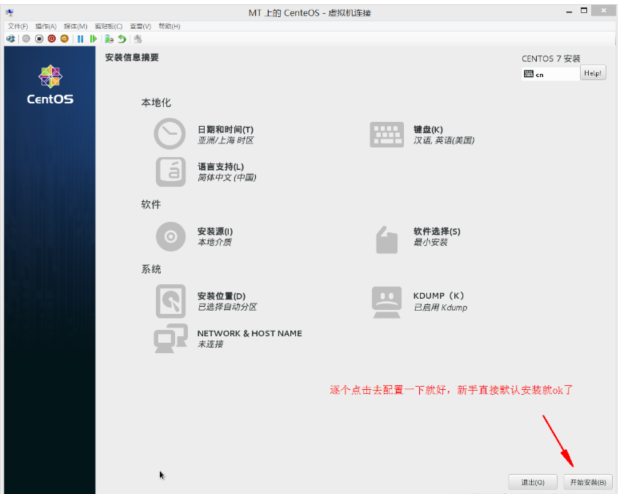
Task: Click the cn keyboard layout indicator field
Action: coord(551,74)
